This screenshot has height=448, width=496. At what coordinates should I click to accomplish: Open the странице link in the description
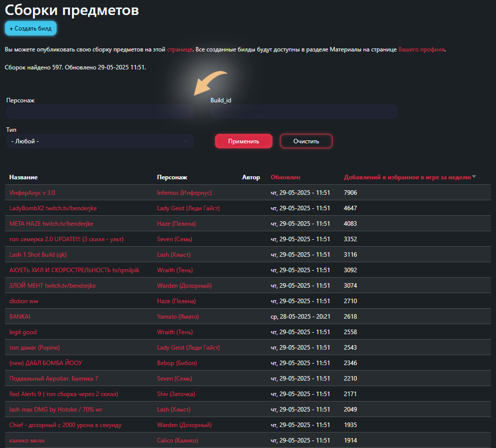179,49
